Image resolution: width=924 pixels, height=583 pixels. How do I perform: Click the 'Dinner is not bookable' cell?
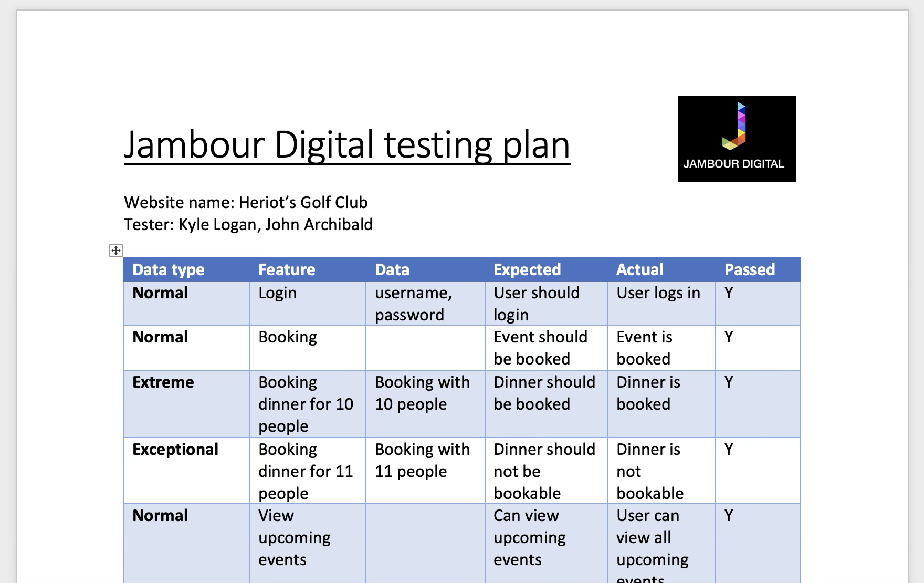coord(650,471)
